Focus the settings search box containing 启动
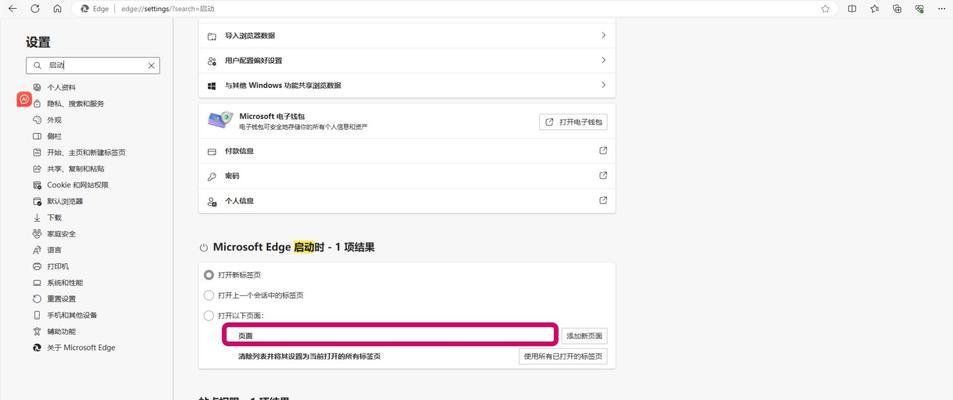This screenshot has height=400, width=953. coord(92,66)
